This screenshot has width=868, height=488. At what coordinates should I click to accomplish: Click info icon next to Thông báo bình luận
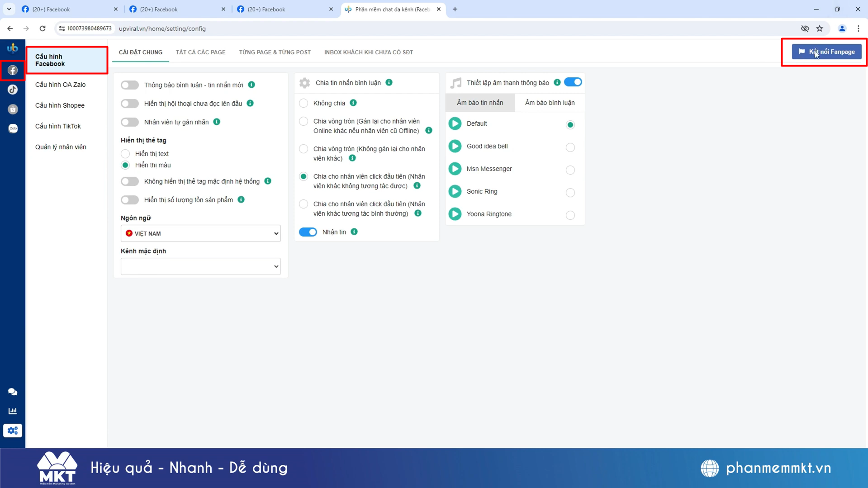click(251, 85)
